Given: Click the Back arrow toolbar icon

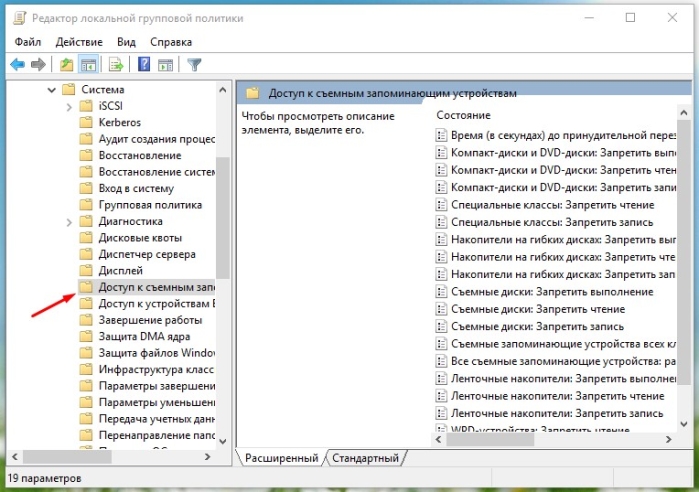Looking at the screenshot, I should 18,65.
